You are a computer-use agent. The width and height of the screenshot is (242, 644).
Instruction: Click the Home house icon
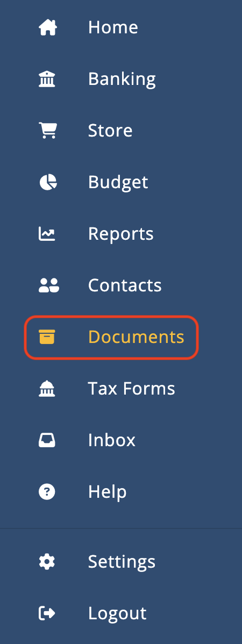[48, 27]
